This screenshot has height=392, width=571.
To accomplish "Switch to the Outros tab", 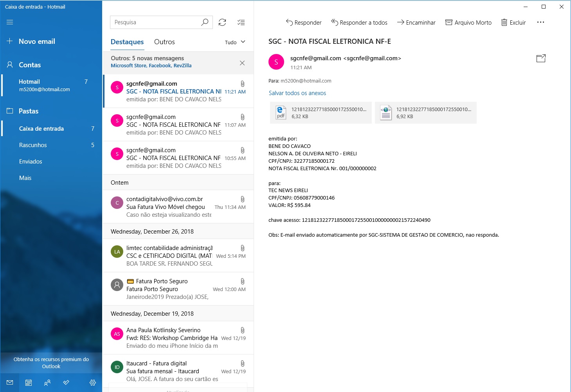I will click(164, 42).
